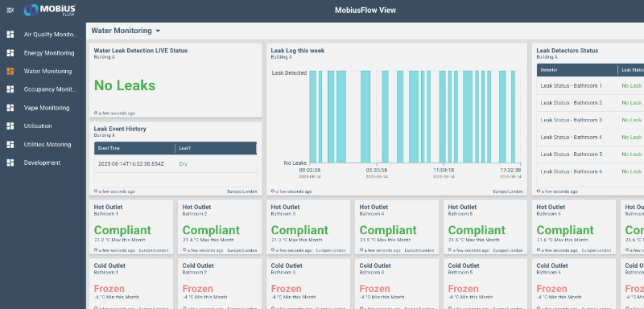Click the No Leaks live status text

pos(125,85)
